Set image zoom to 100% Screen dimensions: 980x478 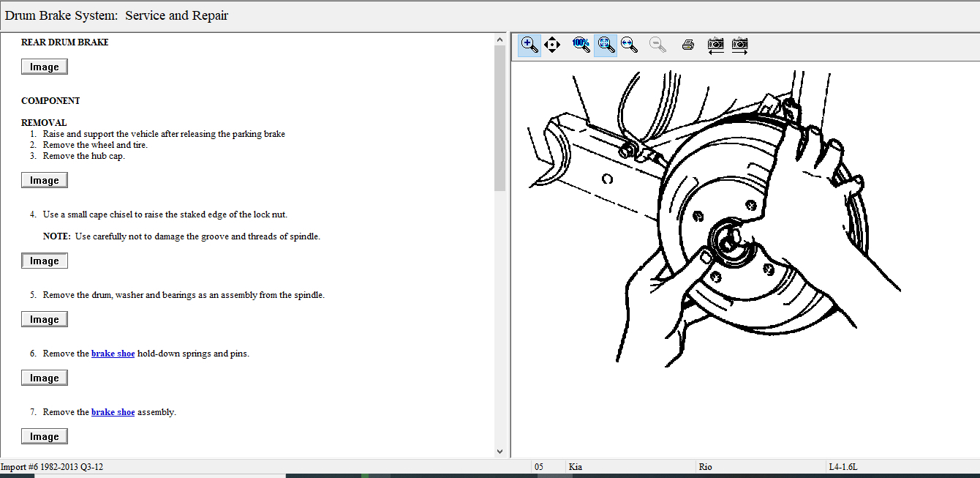581,45
